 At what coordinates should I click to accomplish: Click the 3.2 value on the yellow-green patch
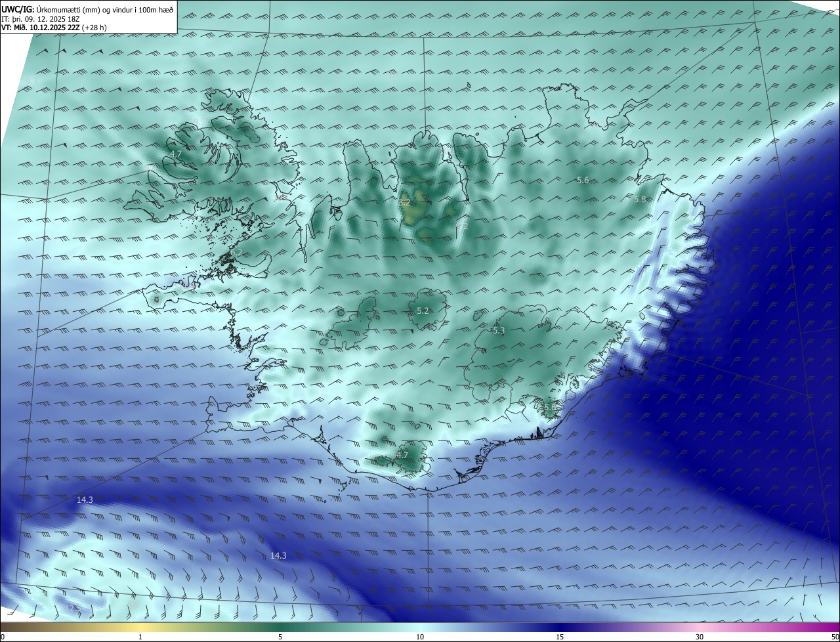click(404, 203)
